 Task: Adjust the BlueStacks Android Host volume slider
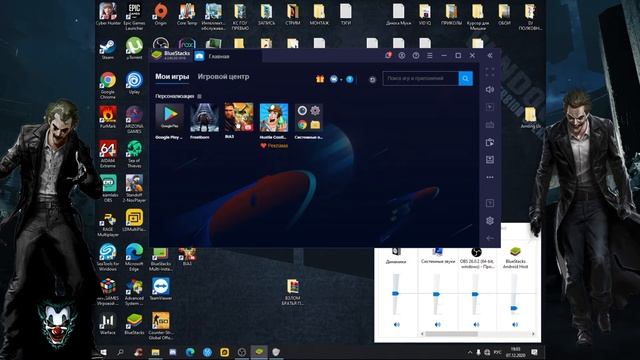pyautogui.click(x=514, y=308)
